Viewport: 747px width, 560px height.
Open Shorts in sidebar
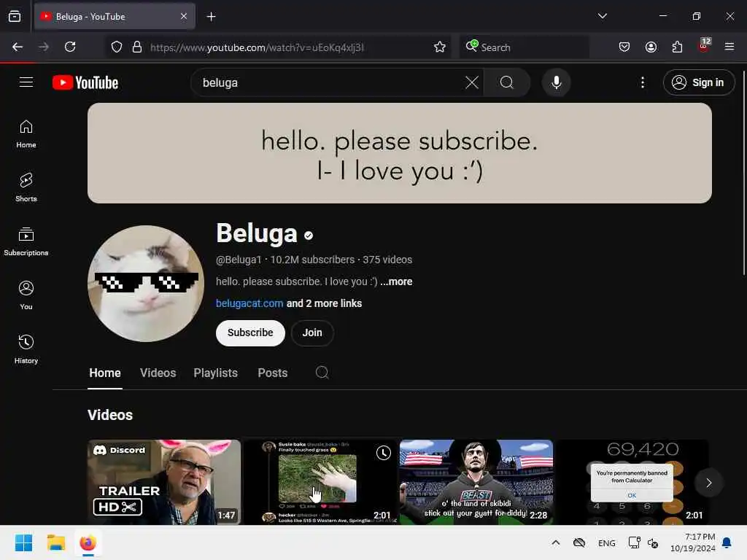[26, 187]
